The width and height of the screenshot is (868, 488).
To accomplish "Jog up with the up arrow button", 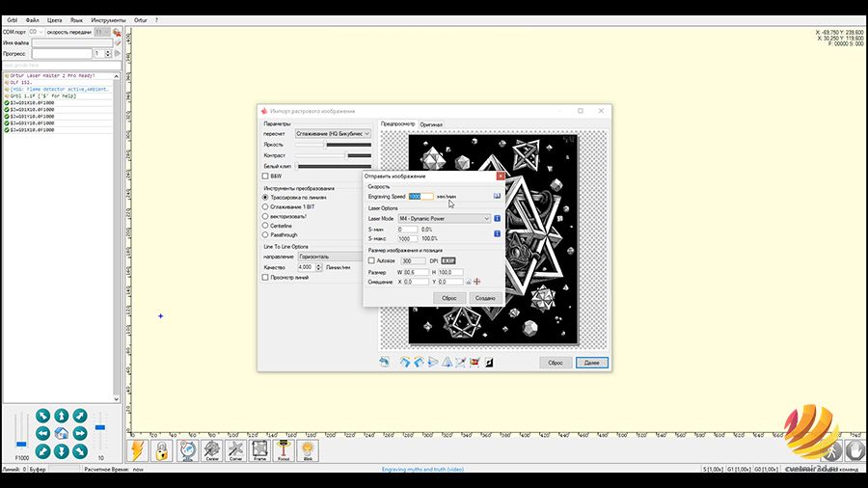I will tap(62, 416).
